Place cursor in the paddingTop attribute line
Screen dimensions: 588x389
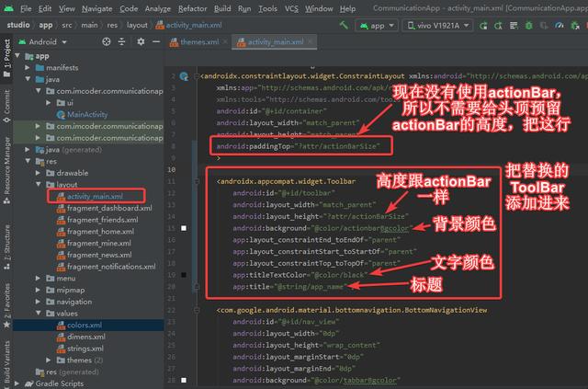click(x=298, y=146)
